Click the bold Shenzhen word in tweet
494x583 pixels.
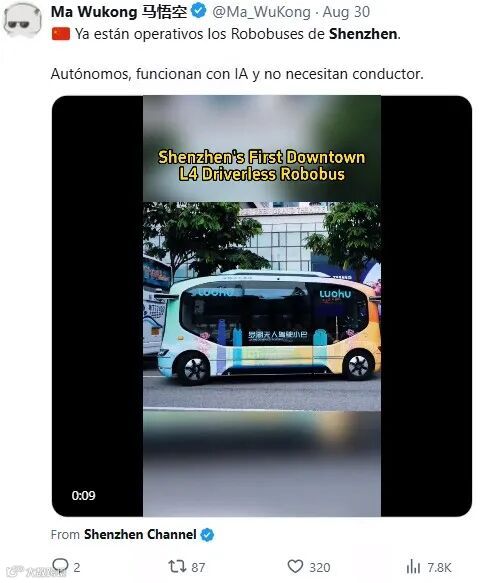[x=363, y=34]
